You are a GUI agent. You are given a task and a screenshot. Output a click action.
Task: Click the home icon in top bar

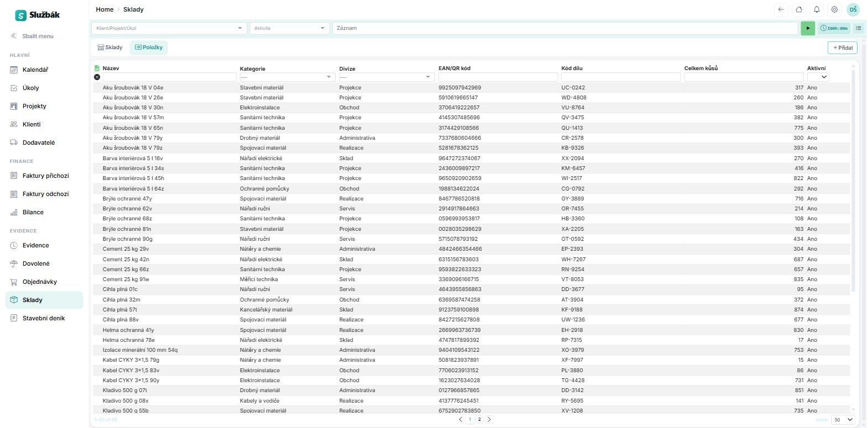point(799,9)
